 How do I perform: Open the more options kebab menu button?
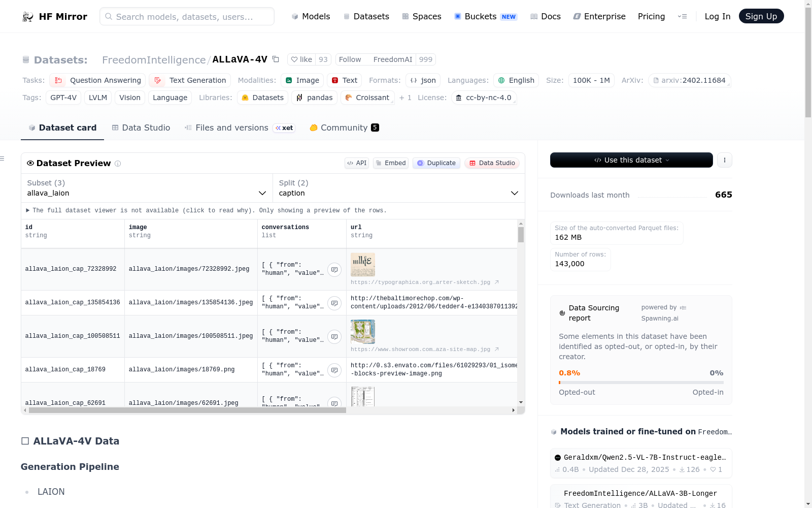[725, 160]
